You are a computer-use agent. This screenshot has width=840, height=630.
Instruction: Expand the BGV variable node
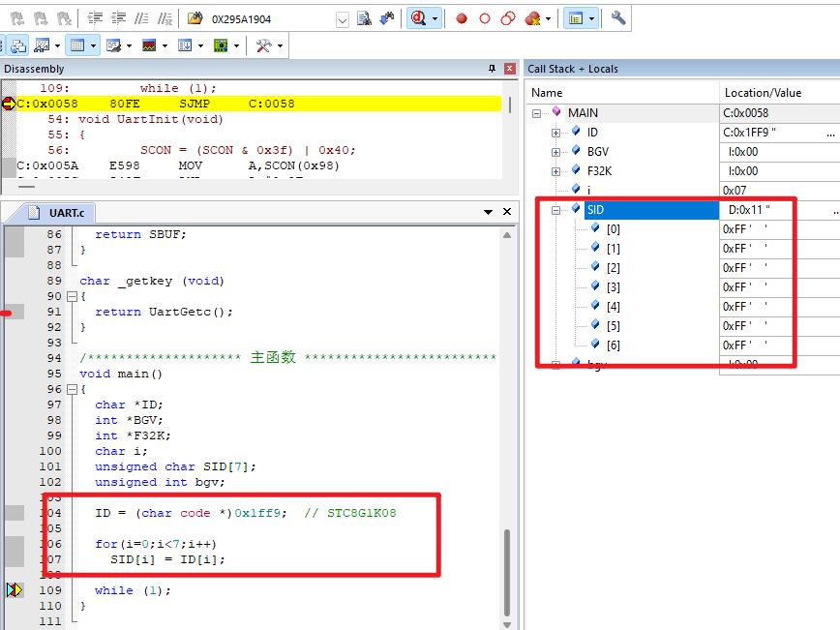pos(555,152)
